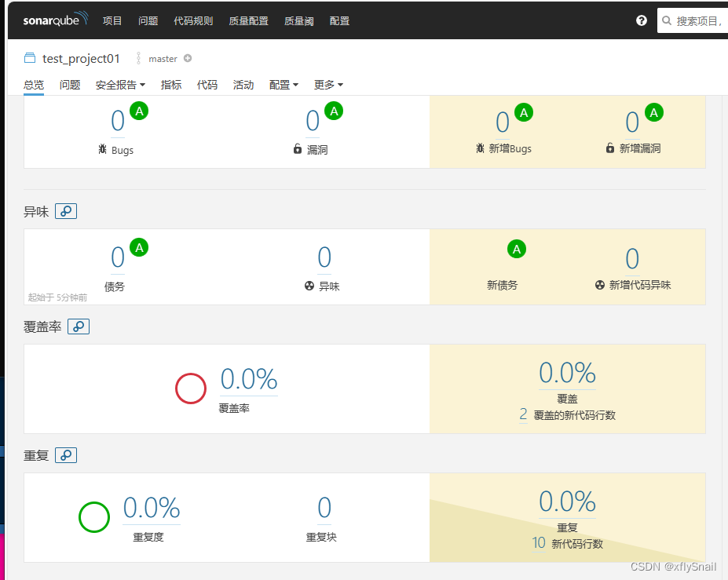Click the green duplication donut chart
The height and width of the screenshot is (580, 728).
(93, 517)
